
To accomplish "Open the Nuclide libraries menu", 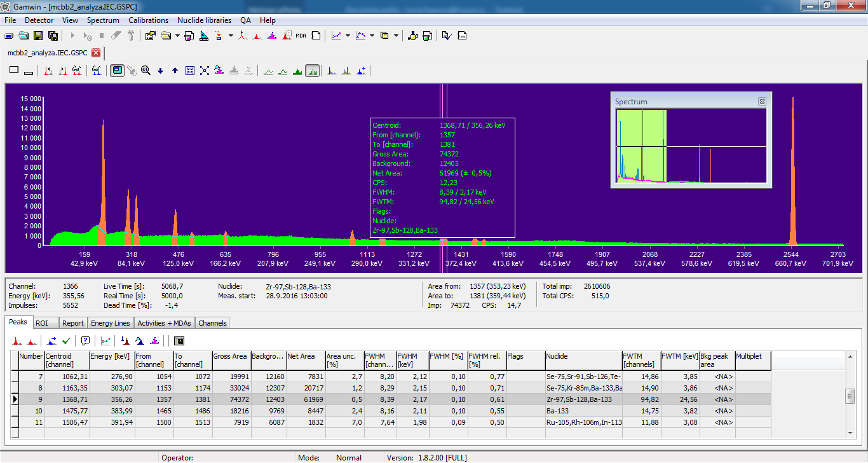I will pyautogui.click(x=204, y=20).
